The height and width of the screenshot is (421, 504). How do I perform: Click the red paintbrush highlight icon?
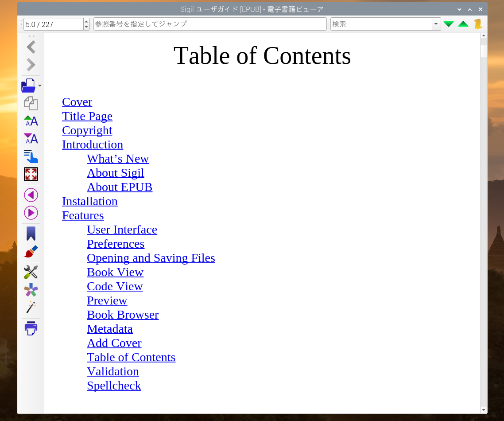pyautogui.click(x=31, y=252)
